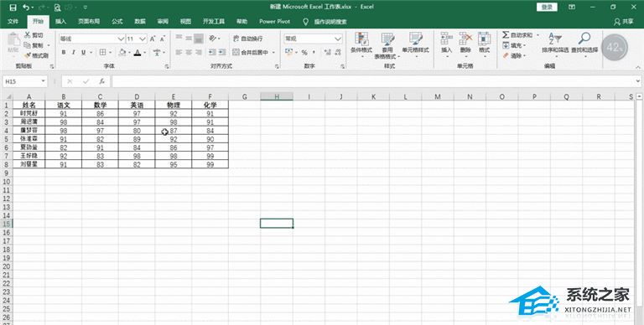Apply the red font color A swatch
Screen dimensions: 644x325
[138, 52]
